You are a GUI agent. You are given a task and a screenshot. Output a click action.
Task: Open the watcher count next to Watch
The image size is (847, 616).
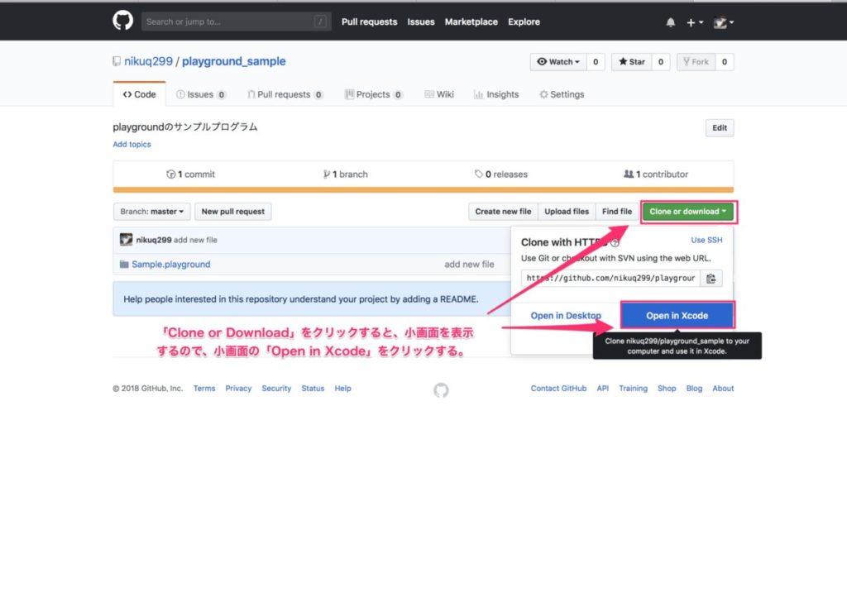click(x=596, y=61)
